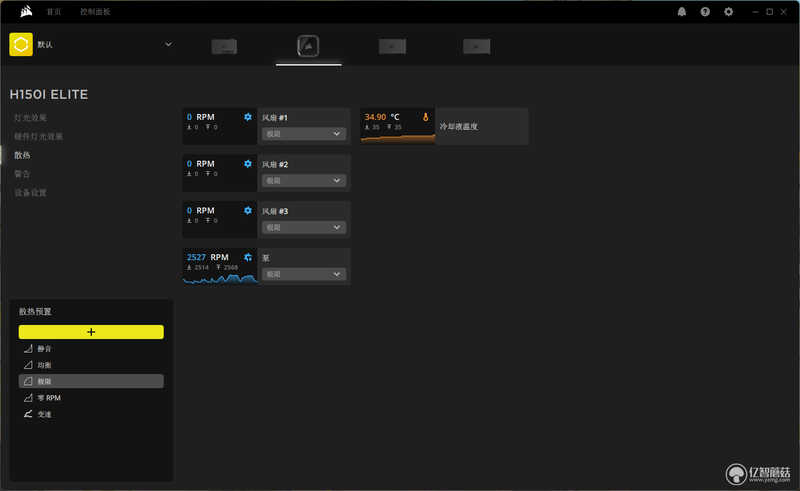Open 散热 in the sidebar
The width and height of the screenshot is (800, 491).
(22, 155)
